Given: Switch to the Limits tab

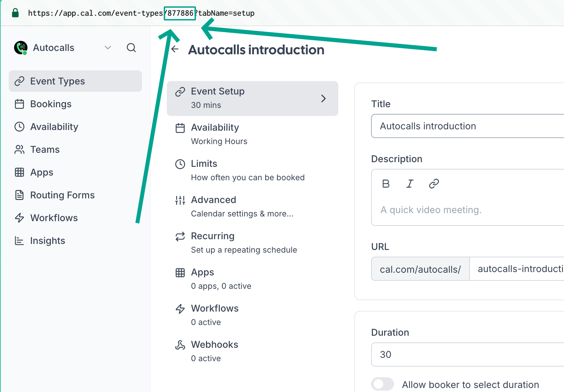Looking at the screenshot, I should [204, 170].
